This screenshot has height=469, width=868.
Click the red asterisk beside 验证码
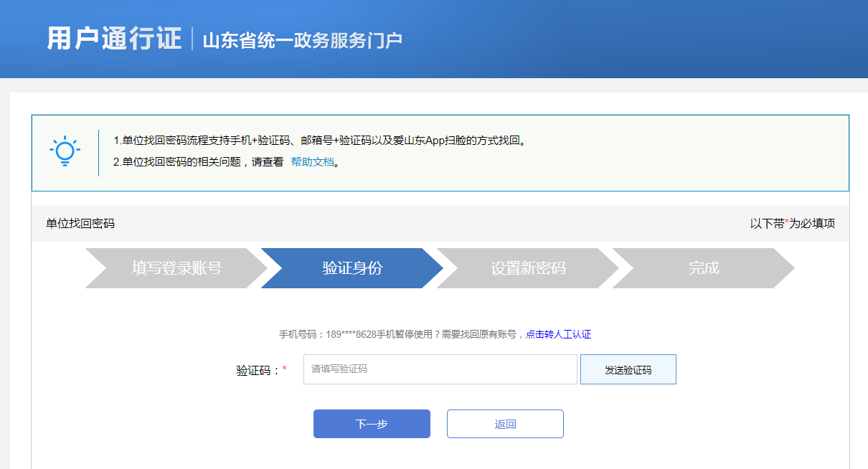pos(284,369)
